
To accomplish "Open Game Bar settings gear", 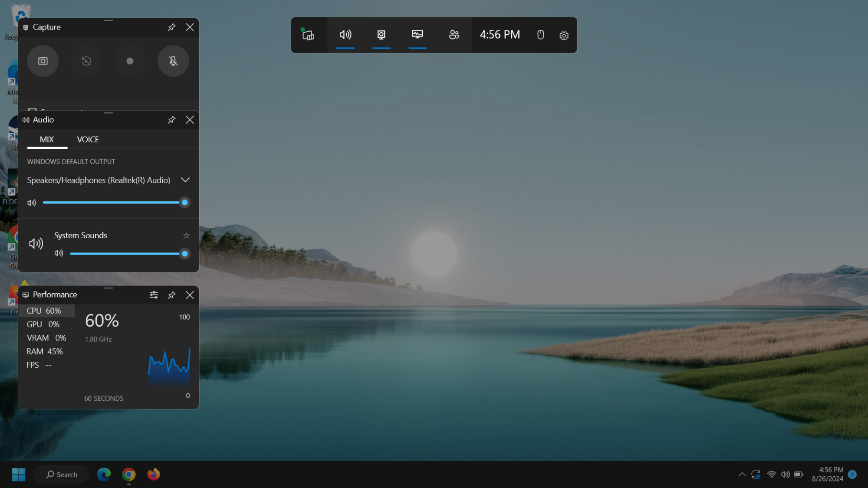I will (x=564, y=36).
